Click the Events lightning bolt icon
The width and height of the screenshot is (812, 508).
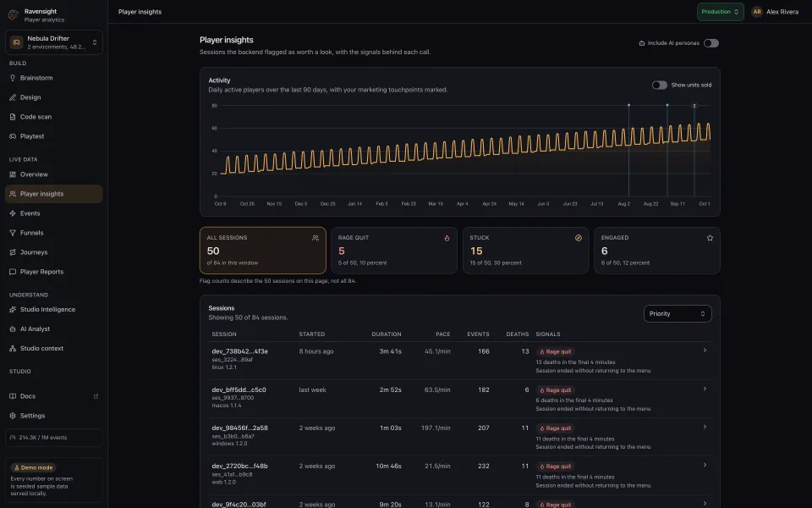[13, 213]
